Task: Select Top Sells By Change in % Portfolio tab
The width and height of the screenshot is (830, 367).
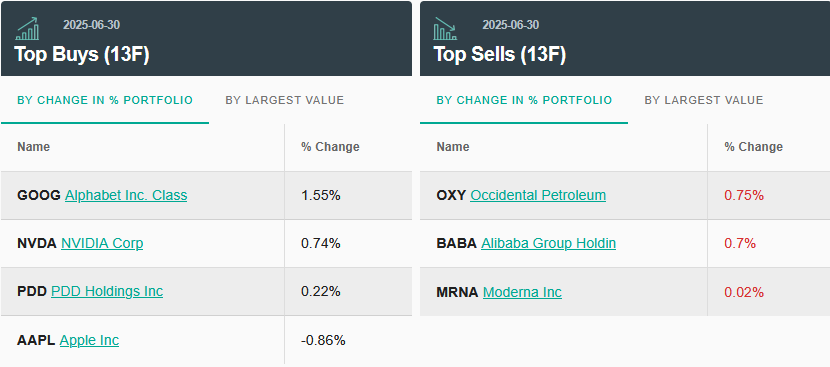Action: coord(524,100)
